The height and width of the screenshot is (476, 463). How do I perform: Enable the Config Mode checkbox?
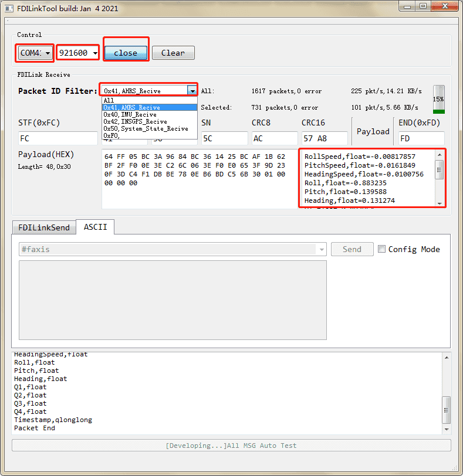[x=381, y=249]
